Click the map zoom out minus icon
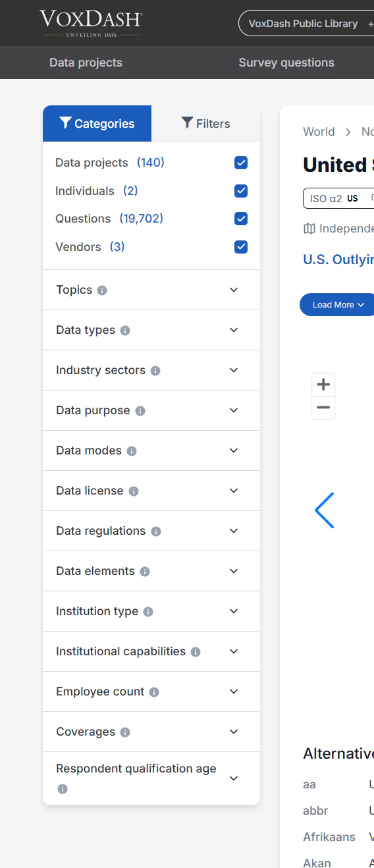The width and height of the screenshot is (374, 868). (x=323, y=408)
